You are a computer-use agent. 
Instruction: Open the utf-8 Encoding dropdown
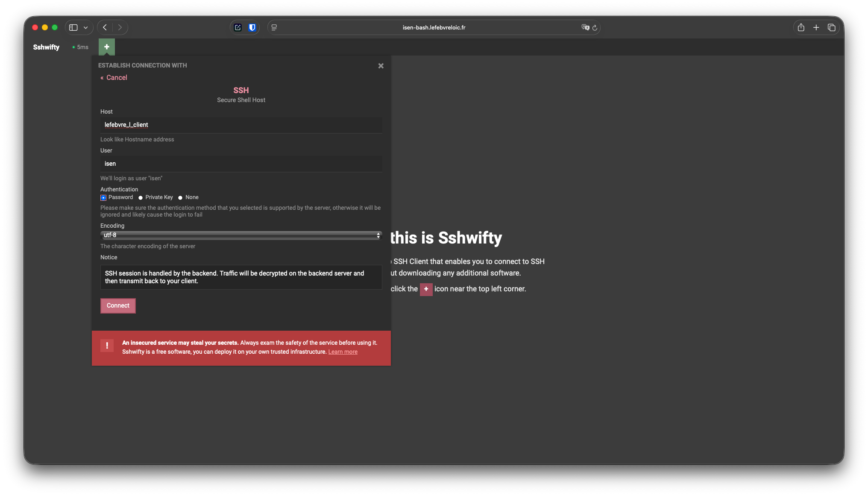point(241,235)
